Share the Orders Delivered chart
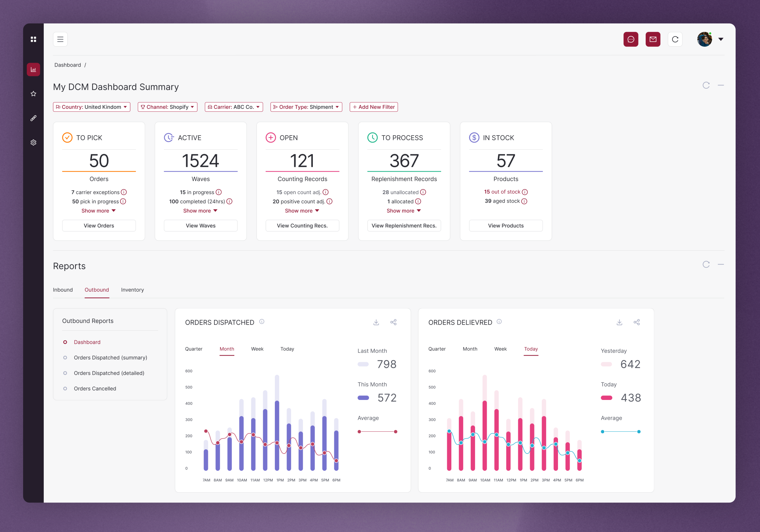 pyautogui.click(x=636, y=322)
